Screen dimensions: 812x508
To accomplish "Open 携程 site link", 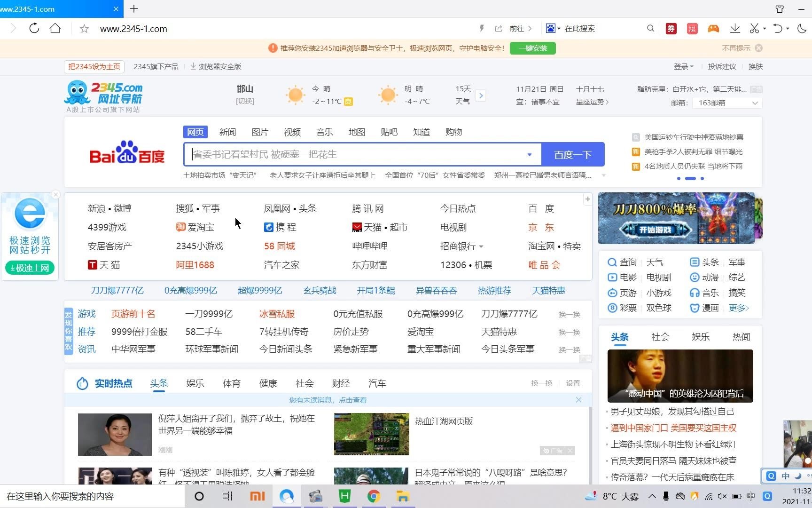I will [280, 227].
